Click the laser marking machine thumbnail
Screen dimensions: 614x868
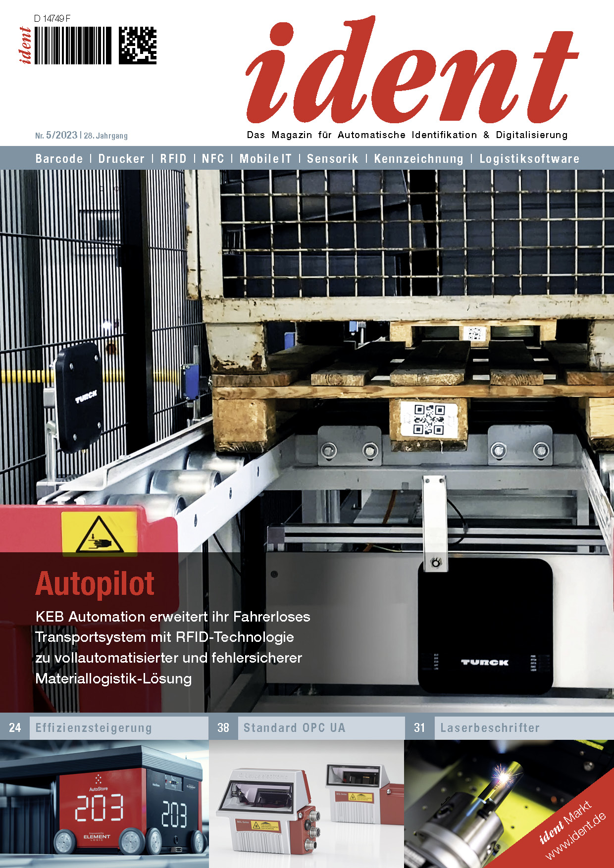tap(509, 804)
